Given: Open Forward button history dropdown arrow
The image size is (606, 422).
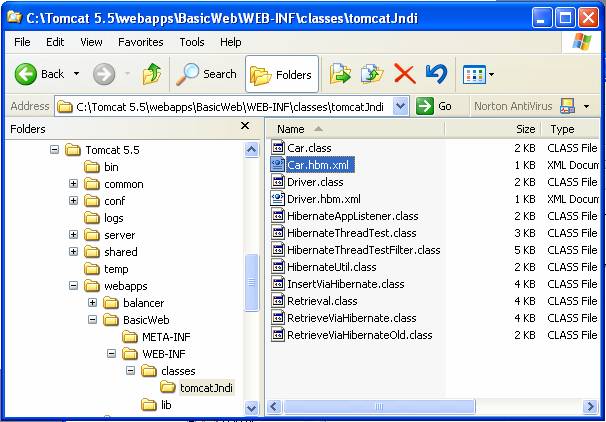Looking at the screenshot, I should (128, 74).
